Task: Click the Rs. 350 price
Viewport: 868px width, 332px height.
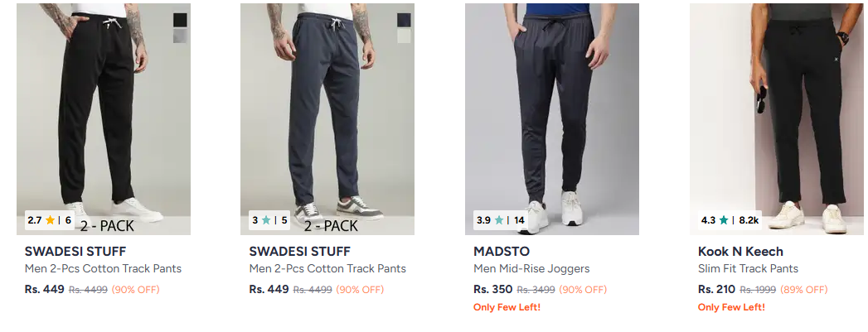Action: [x=492, y=290]
